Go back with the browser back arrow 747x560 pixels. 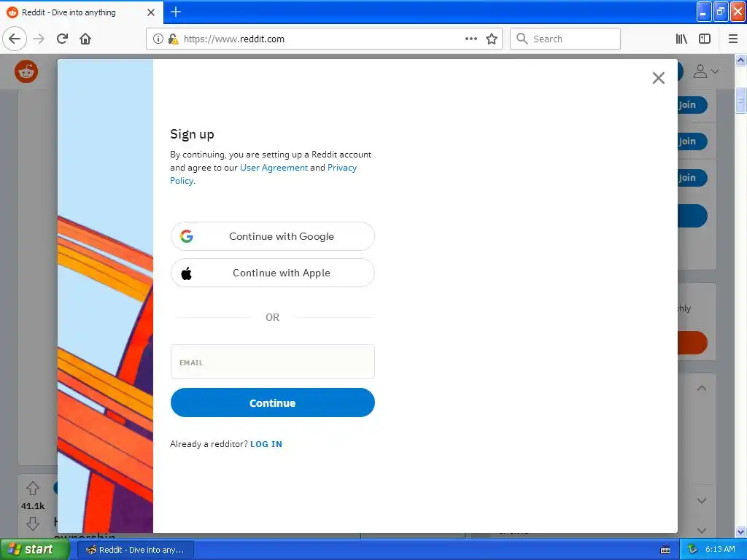tap(15, 39)
